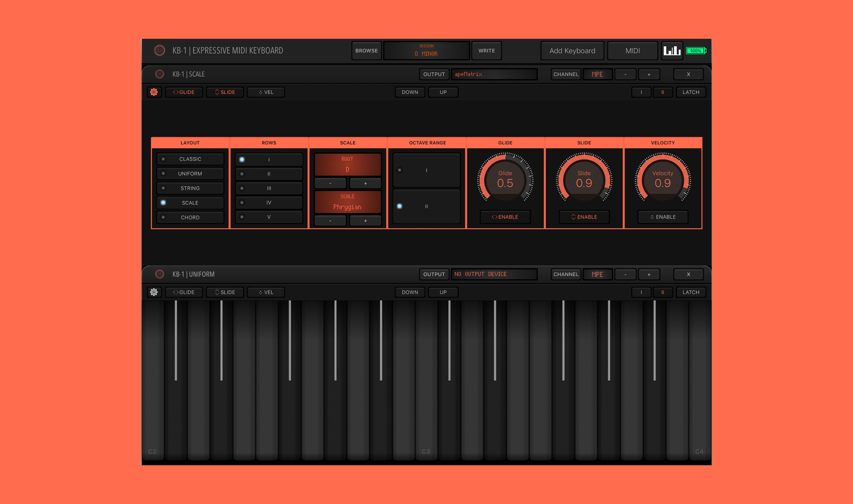Open the settings gear on the SCALE keyboard
Viewport: 853px width, 504px height.
[154, 92]
